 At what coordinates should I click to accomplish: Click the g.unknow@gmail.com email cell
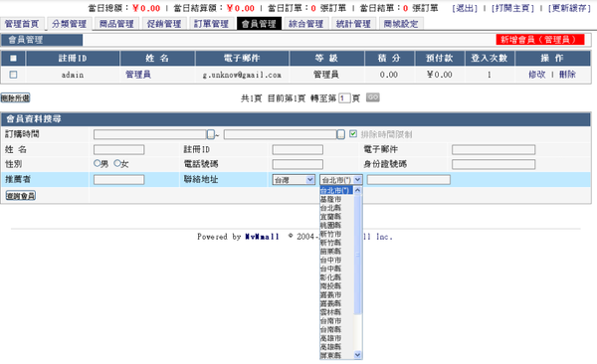point(242,75)
